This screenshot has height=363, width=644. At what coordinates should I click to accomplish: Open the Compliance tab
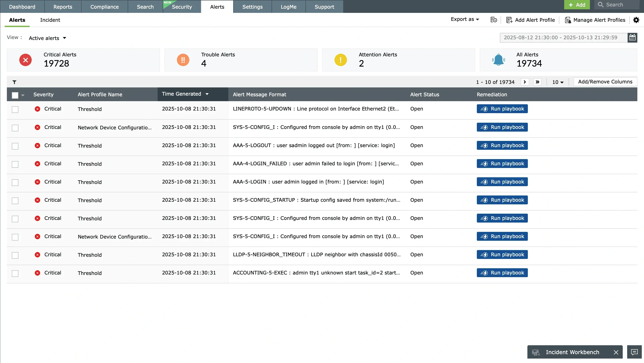point(104,7)
